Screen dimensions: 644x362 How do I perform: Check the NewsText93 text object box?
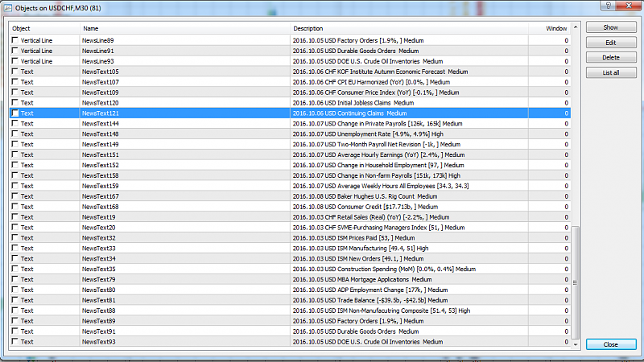click(x=14, y=342)
